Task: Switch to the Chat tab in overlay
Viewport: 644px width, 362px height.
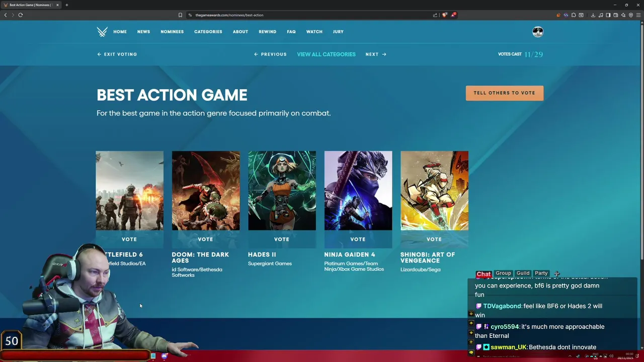Action: click(x=484, y=274)
